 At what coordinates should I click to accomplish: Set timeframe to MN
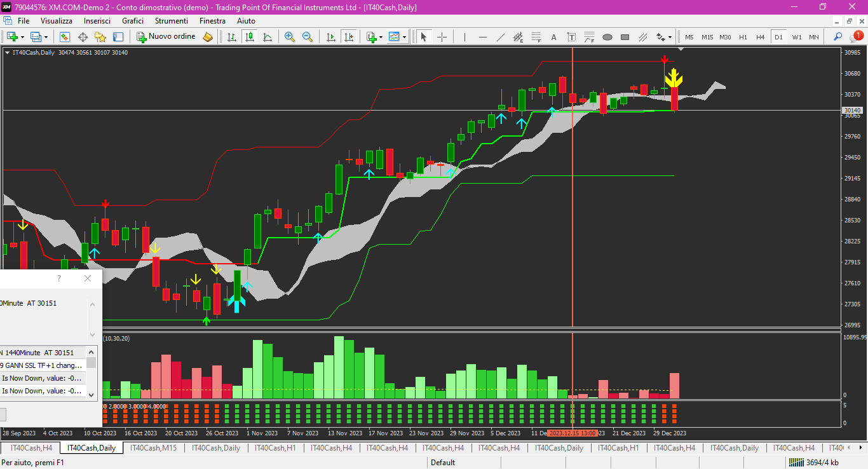tap(814, 37)
